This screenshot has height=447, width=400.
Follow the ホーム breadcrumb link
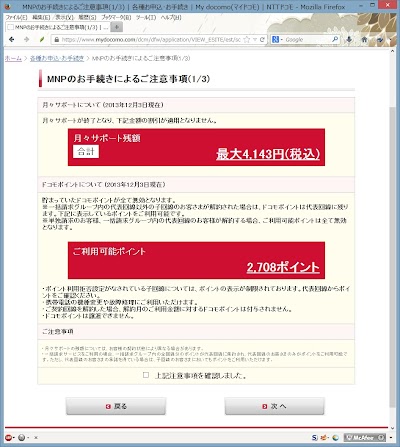click(13, 58)
